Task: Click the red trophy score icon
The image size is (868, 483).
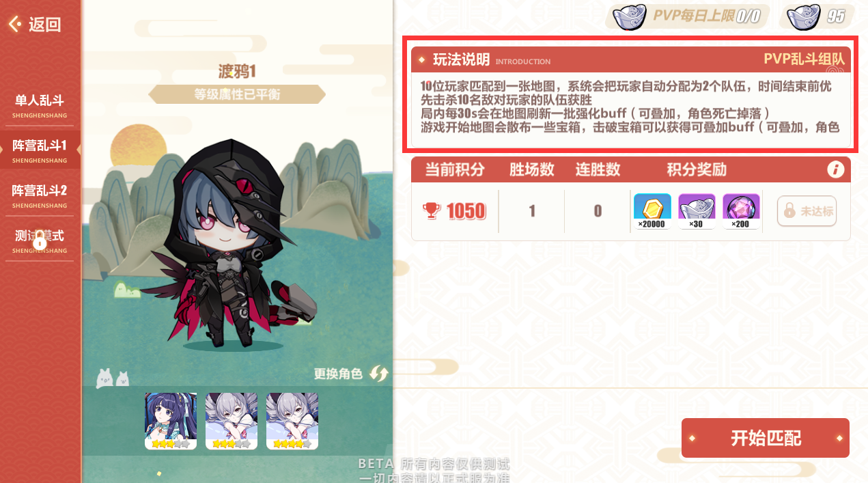Action: click(432, 211)
